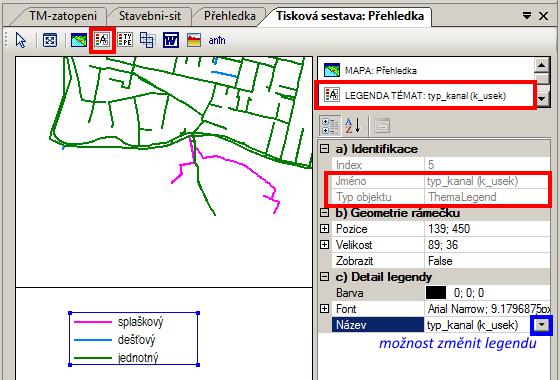560x380 pixels.
Task: Click the zoom-to-fit page icon
Action: [50, 40]
